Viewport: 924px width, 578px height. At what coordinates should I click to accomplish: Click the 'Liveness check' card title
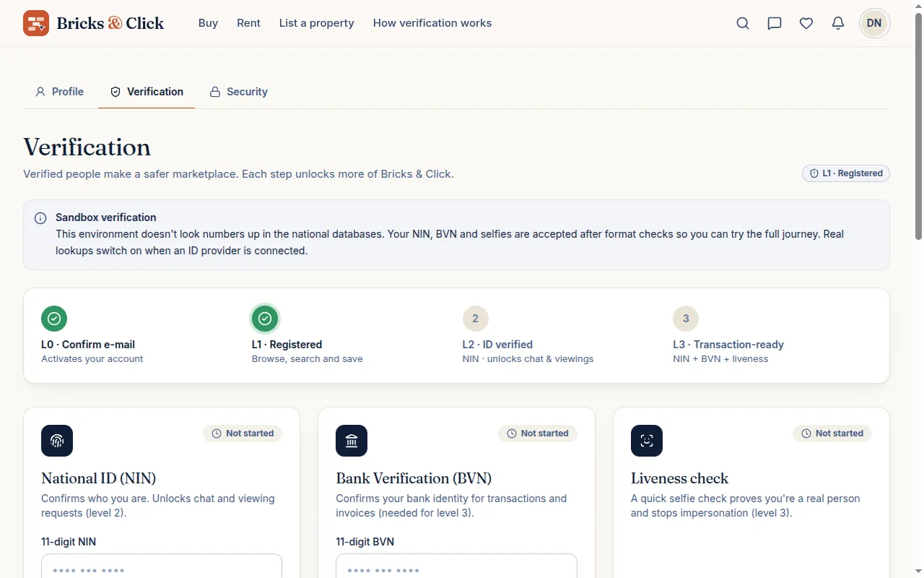click(x=679, y=478)
